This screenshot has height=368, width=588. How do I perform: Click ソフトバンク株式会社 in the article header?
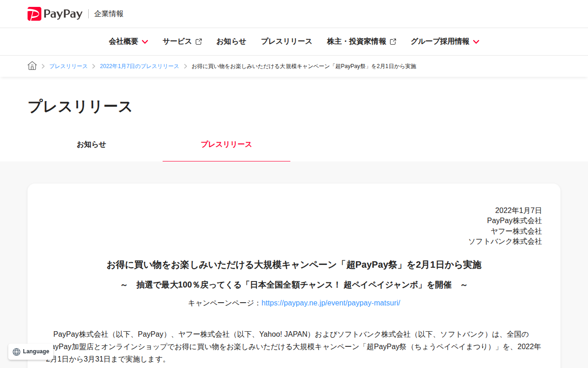(505, 241)
